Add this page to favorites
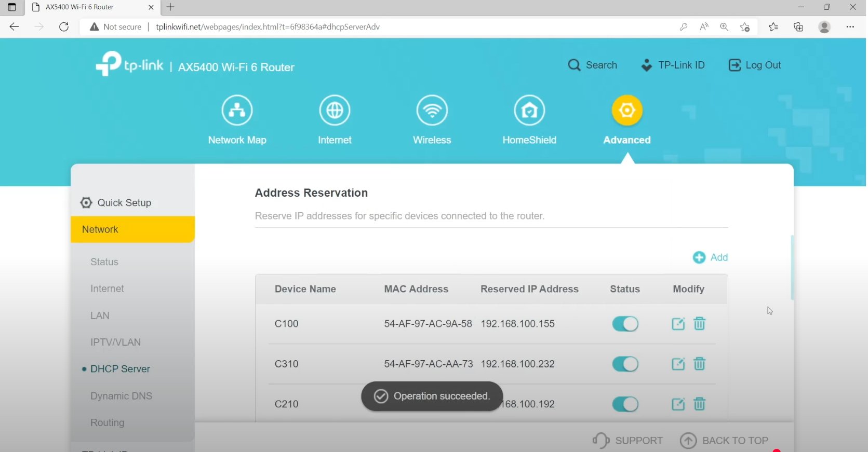 [x=745, y=27]
